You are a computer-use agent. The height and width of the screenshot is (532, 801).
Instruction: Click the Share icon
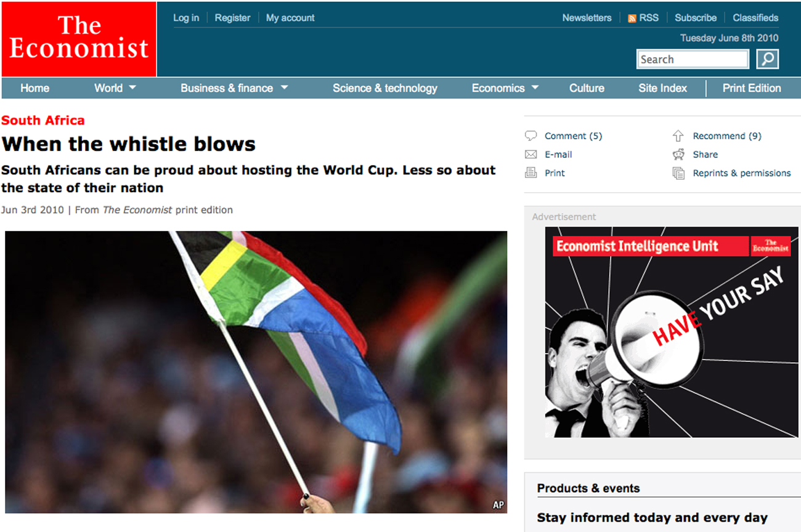(x=678, y=154)
